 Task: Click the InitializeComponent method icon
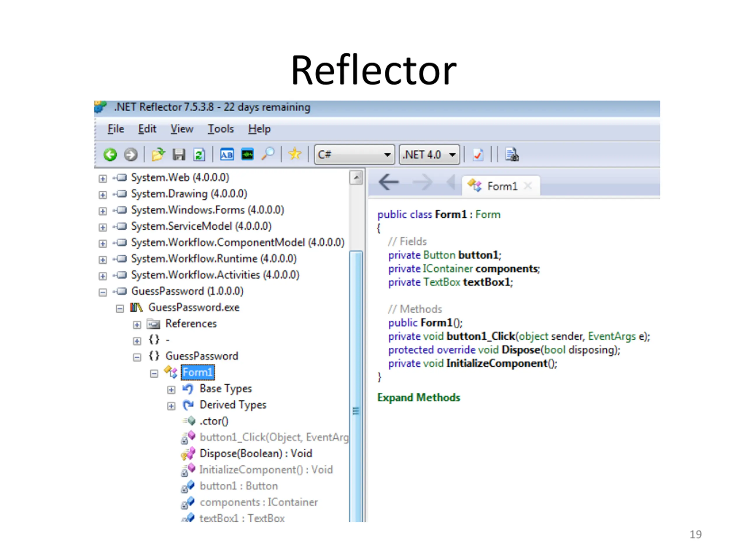click(x=188, y=470)
